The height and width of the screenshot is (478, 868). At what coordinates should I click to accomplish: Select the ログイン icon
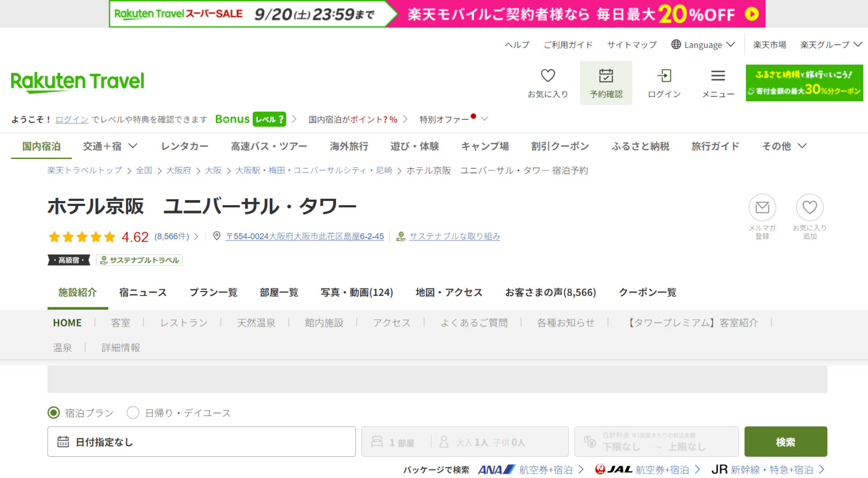pyautogui.click(x=664, y=76)
